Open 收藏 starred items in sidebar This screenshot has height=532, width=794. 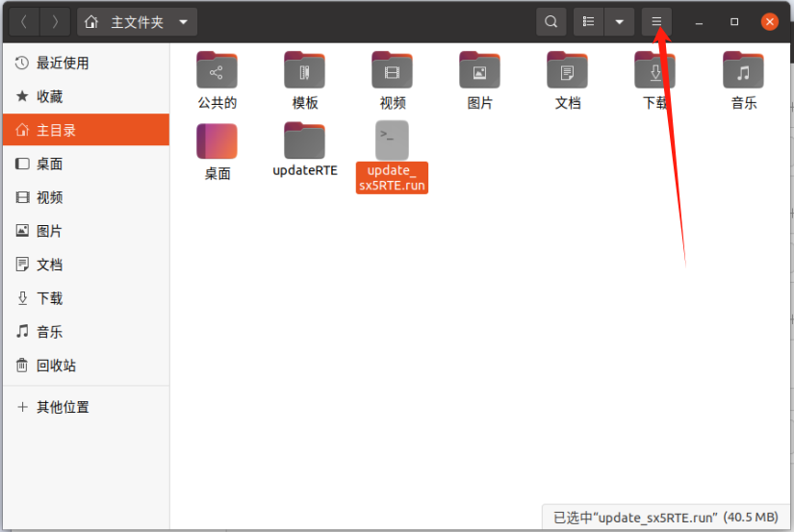86,96
